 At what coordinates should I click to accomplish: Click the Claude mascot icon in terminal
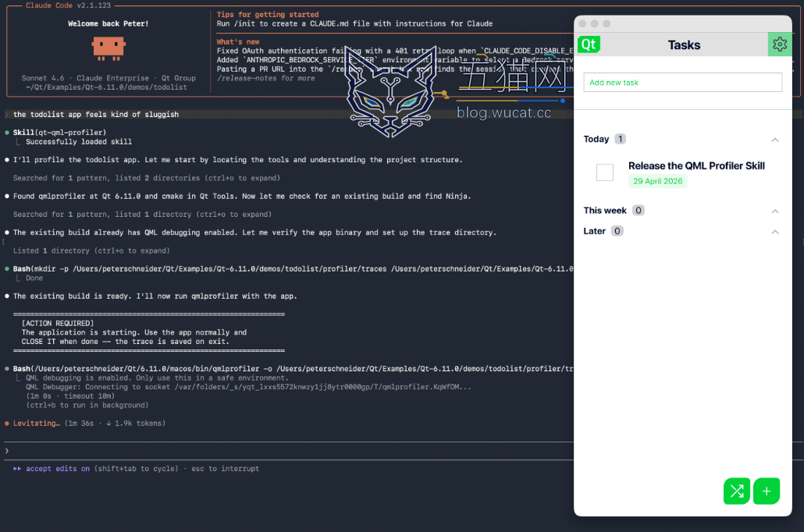(x=109, y=48)
